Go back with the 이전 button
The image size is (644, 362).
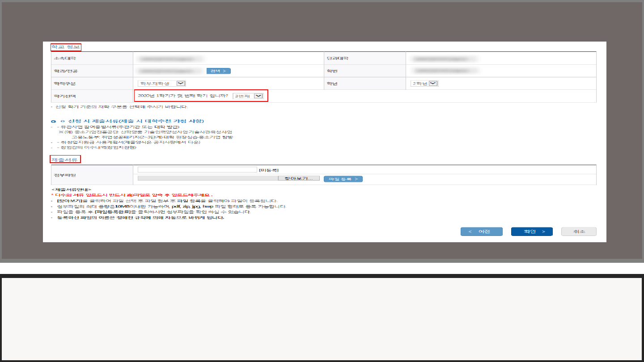(481, 232)
